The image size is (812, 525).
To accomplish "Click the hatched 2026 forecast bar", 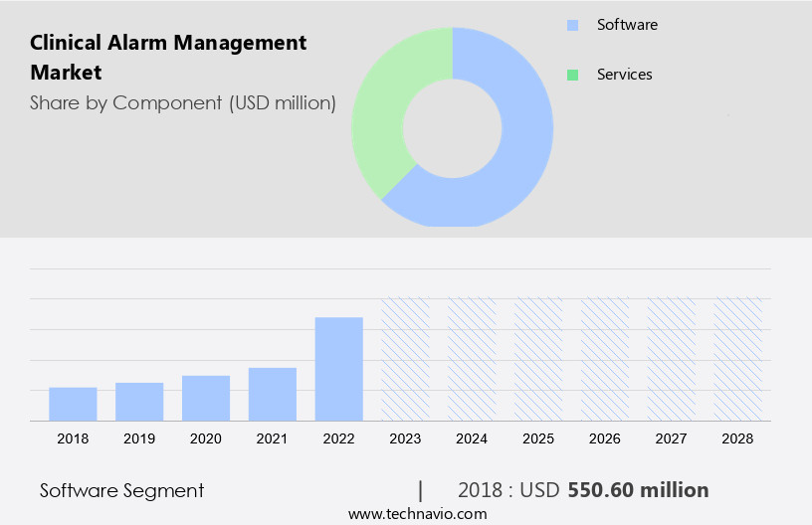I will (605, 359).
